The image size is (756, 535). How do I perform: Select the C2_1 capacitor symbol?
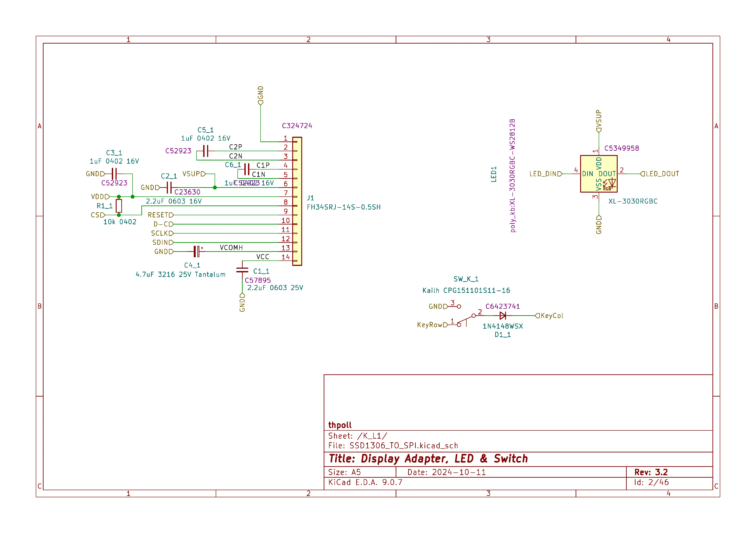click(x=169, y=187)
